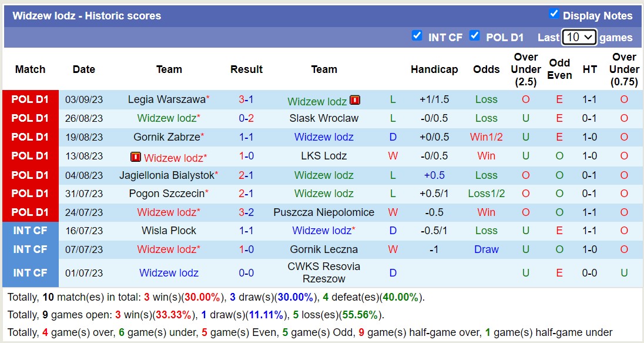
Task: Select Wisla Plock in the friendly match row
Action: pos(169,231)
